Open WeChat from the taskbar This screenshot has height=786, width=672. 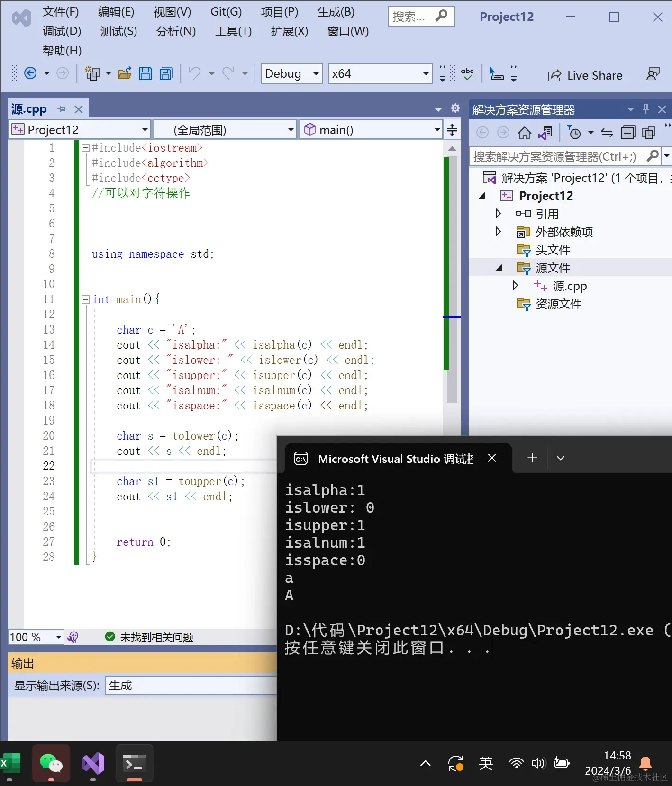point(51,763)
